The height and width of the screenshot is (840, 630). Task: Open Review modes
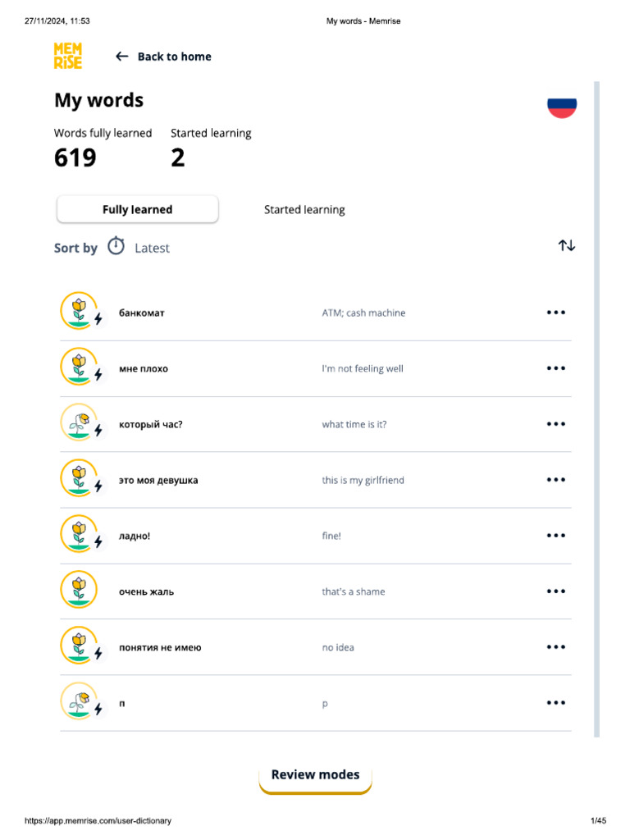click(x=315, y=775)
